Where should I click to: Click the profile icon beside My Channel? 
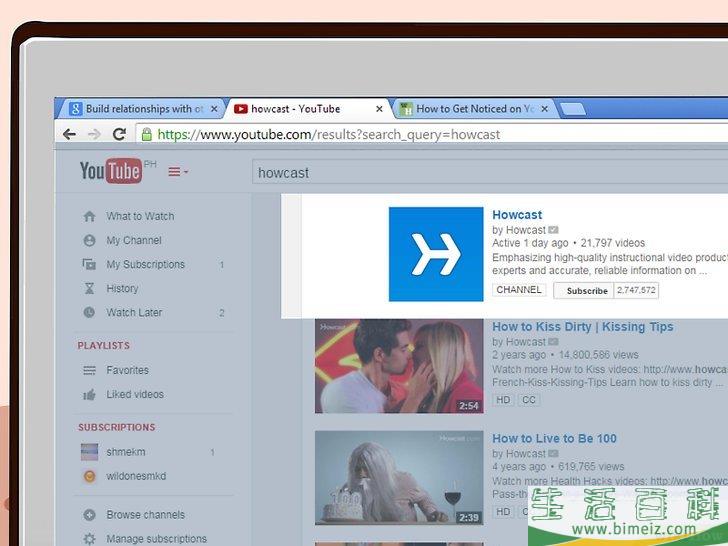coord(89,240)
